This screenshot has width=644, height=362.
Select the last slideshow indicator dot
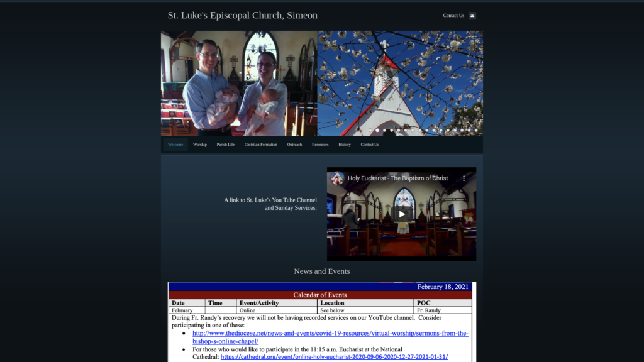point(476,130)
